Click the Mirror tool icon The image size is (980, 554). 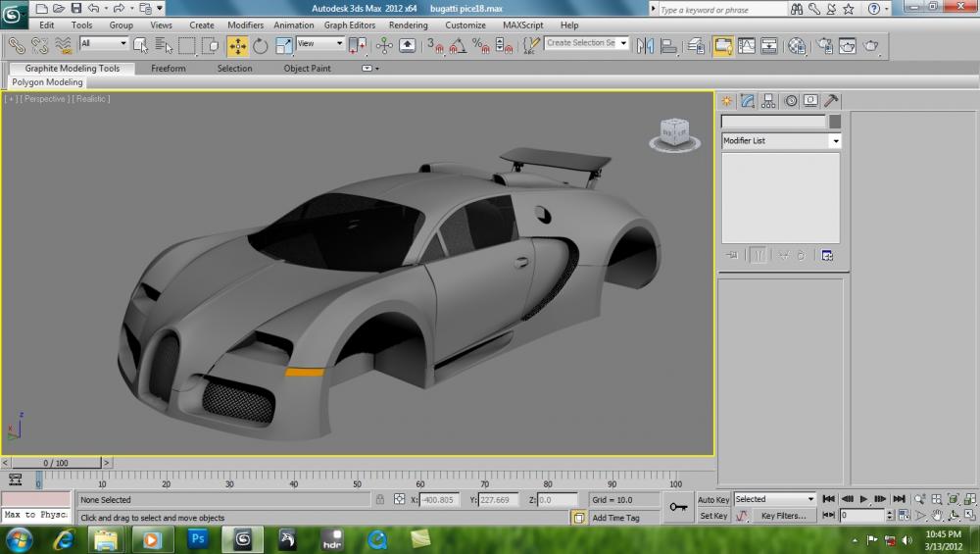coord(645,46)
